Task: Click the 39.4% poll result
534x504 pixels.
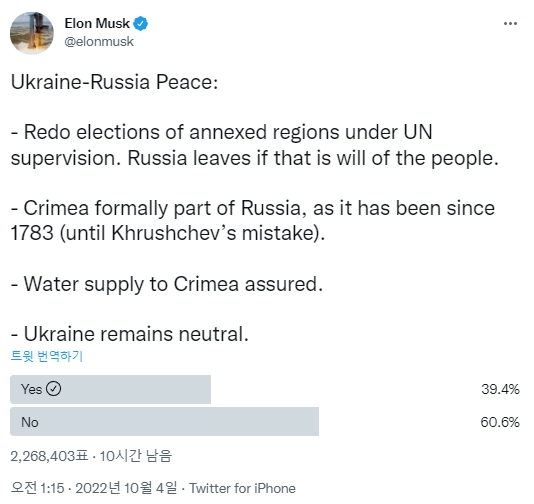Action: coord(500,389)
